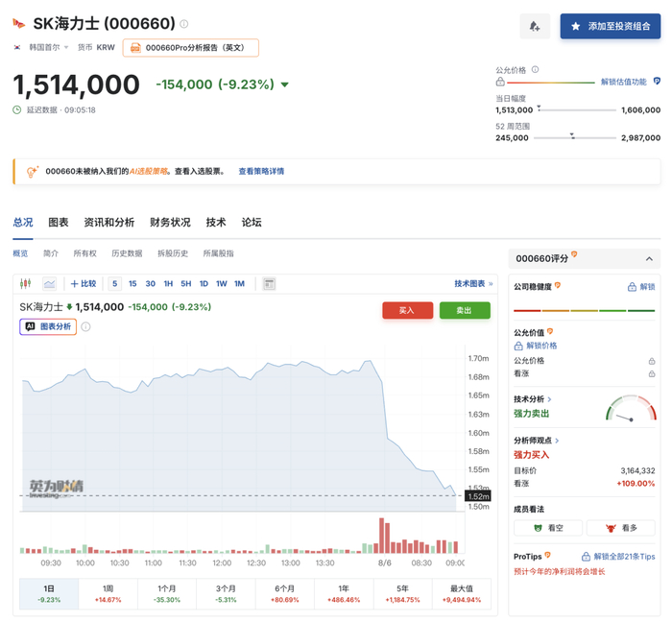The image size is (672, 622).
Task: Open 技术 tab
Action: click(216, 223)
